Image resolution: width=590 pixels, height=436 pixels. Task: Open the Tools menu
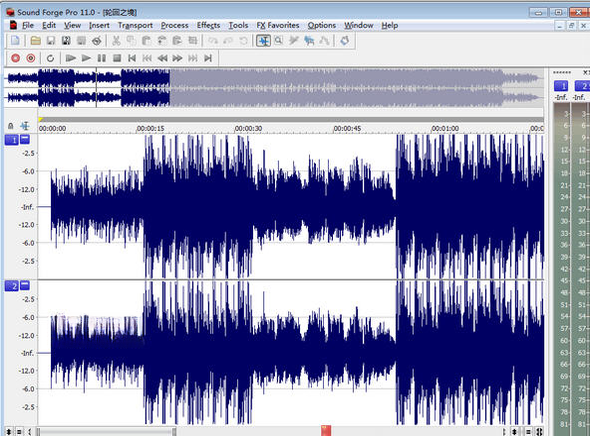point(238,25)
